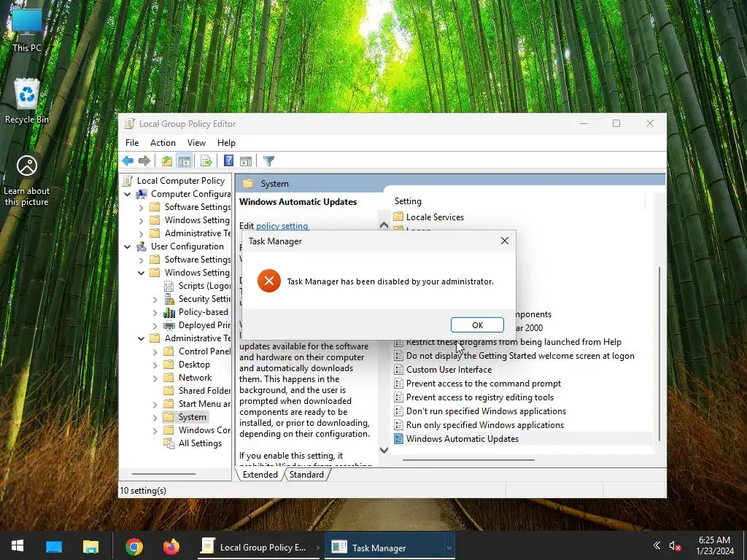Toggle the Show/Hide Action Pane icon
Image resolution: width=747 pixels, height=560 pixels.
point(246,161)
